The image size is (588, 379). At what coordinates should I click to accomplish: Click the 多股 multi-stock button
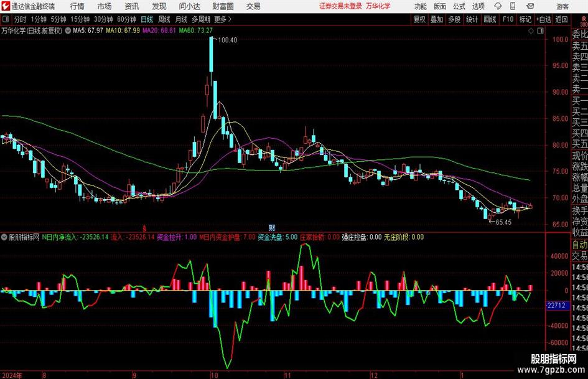454,19
